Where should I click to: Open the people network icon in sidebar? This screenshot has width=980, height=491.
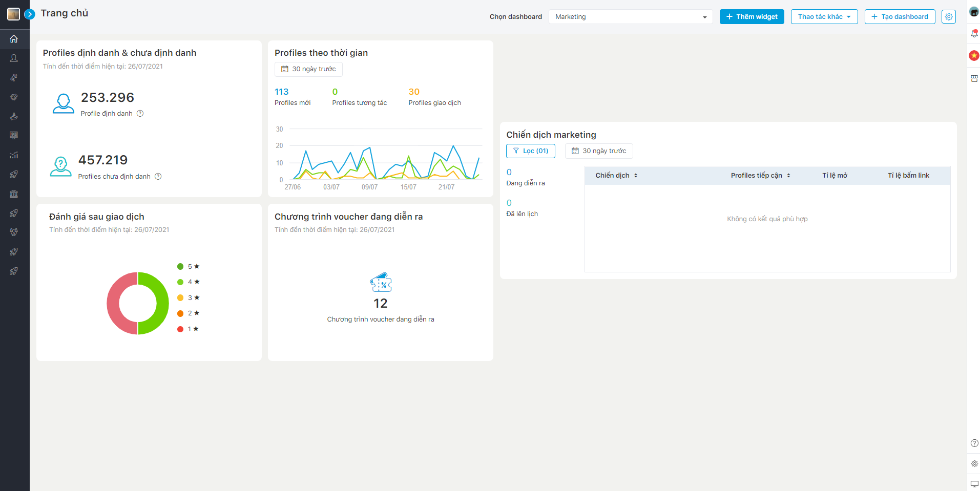[14, 232]
